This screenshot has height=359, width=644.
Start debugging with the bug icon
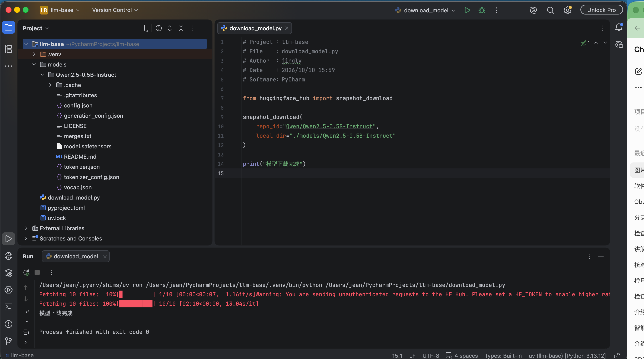(x=482, y=10)
